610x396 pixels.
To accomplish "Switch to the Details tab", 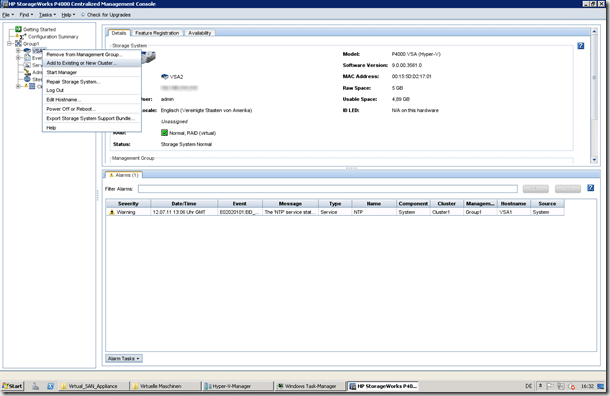I will pos(119,33).
